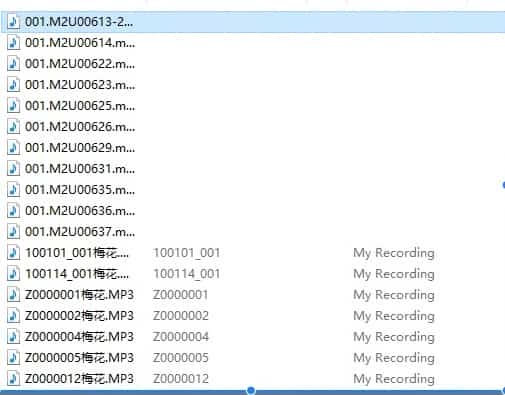This screenshot has height=395, width=505.
Task: Click My Recording in Z0000012 row
Action: tap(394, 380)
